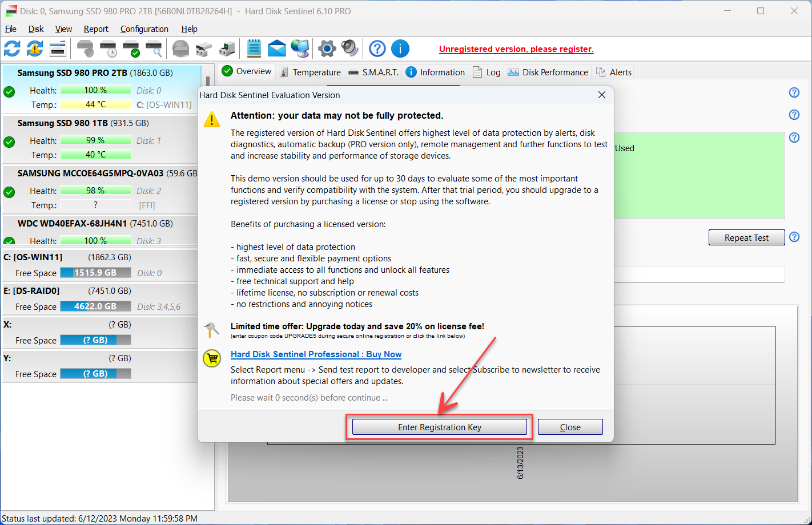Click the status last updated text

pos(100,519)
